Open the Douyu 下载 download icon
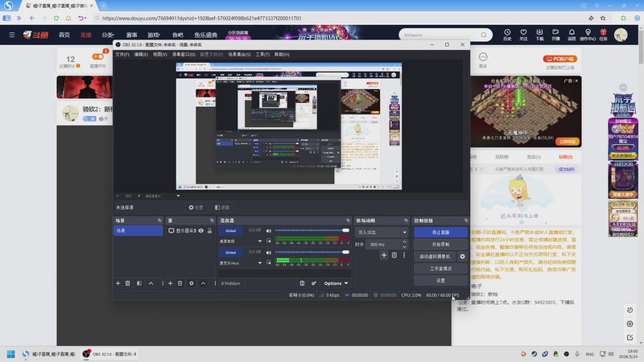Viewport: 644px width, 362px height. (539, 35)
